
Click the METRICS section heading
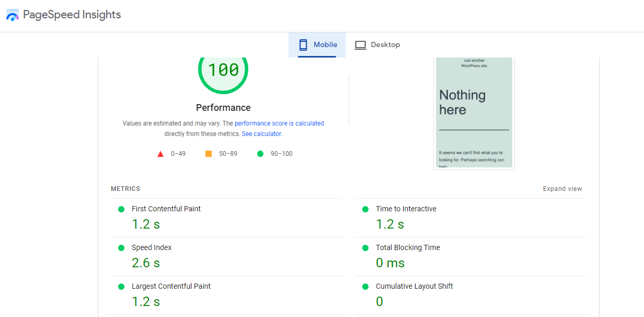[125, 189]
